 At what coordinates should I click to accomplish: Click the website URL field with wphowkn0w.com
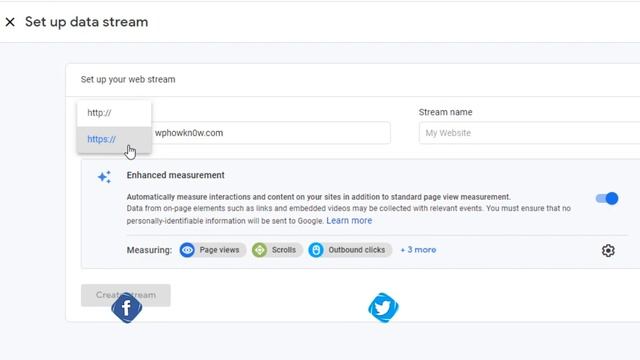270,133
